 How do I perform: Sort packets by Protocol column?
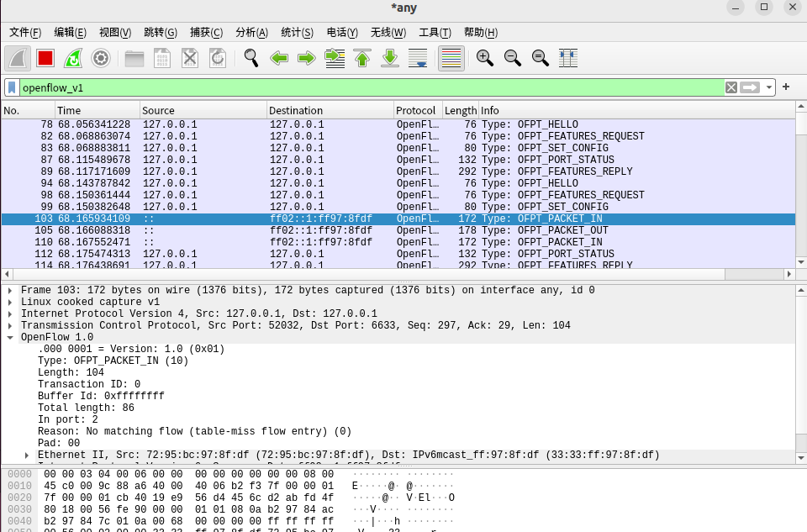click(x=418, y=111)
